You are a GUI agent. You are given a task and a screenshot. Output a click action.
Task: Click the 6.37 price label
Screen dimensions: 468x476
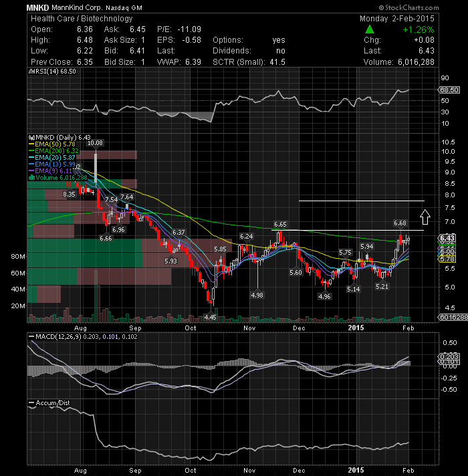179,232
